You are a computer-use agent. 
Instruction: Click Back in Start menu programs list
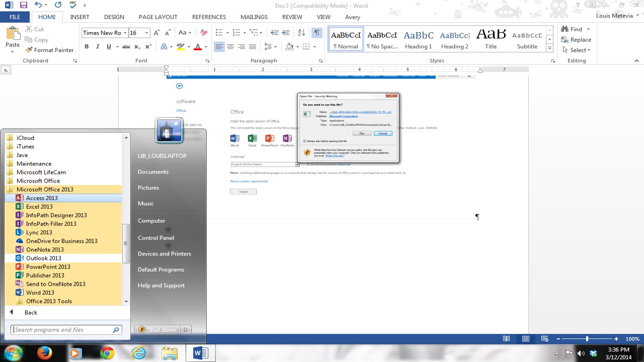click(x=31, y=312)
